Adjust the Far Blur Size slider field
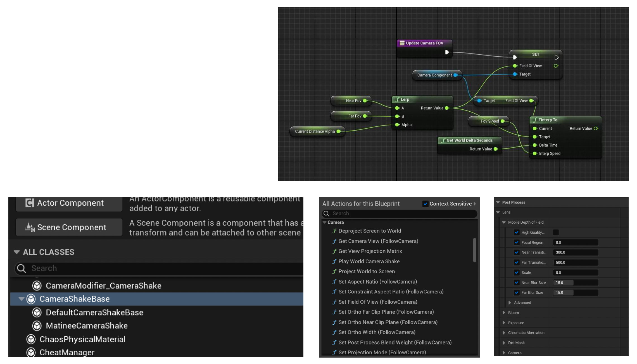This screenshot has width=637, height=364. [575, 293]
